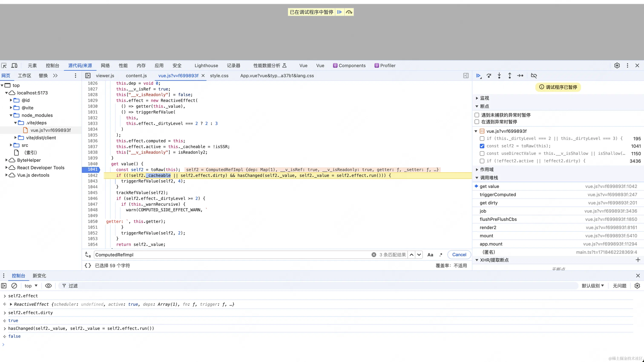The width and height of the screenshot is (644, 362).
Task: Clear the console output
Action: point(14,286)
